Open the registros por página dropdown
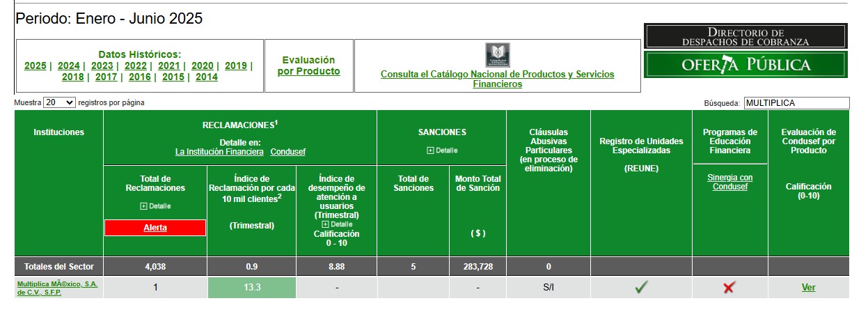This screenshot has height=326, width=868. pyautogui.click(x=59, y=102)
